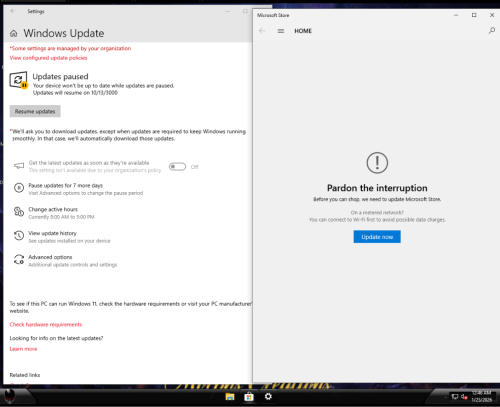Click the Microsoft Store search magnifier icon

(x=492, y=31)
